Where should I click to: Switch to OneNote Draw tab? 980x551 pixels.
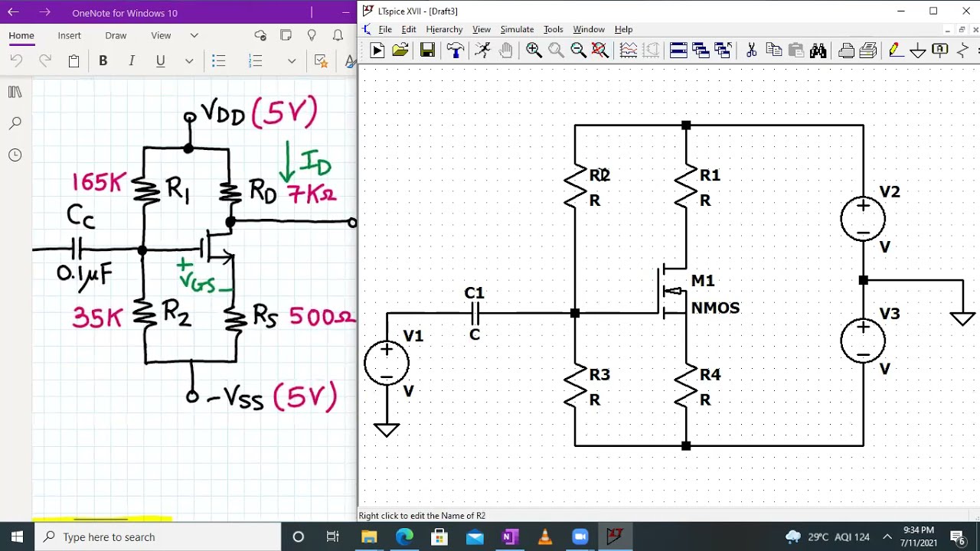tap(116, 35)
